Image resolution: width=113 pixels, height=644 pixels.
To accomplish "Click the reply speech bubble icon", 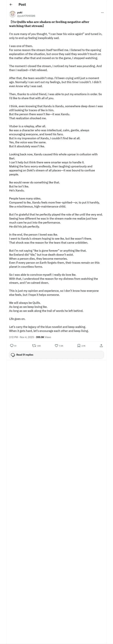I will click(x=12, y=346).
